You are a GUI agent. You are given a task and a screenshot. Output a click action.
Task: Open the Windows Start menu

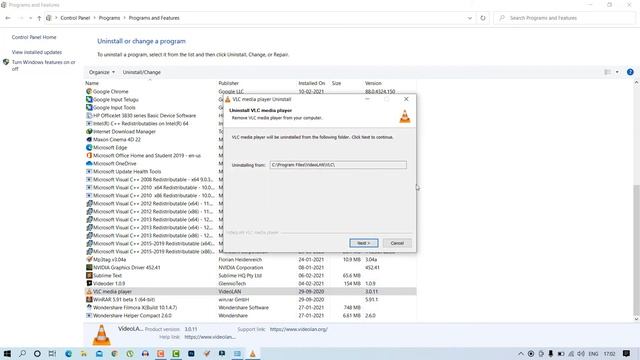pos(7,353)
